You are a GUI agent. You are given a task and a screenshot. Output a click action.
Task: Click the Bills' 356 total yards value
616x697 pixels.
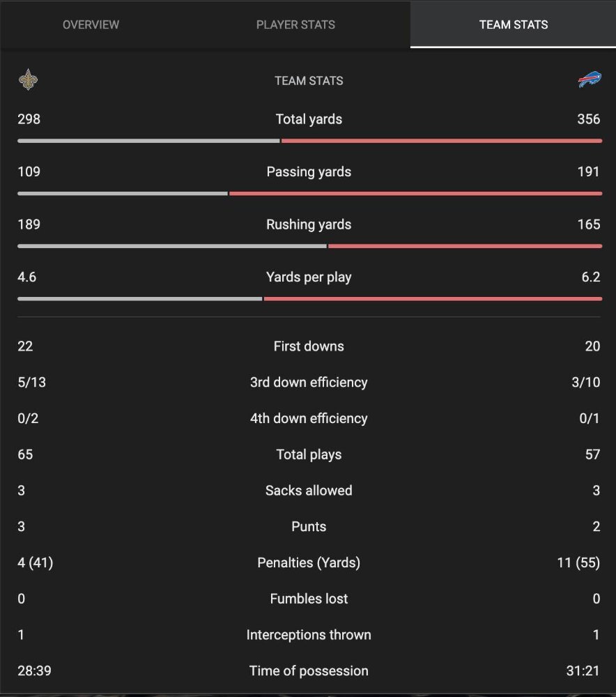point(588,119)
